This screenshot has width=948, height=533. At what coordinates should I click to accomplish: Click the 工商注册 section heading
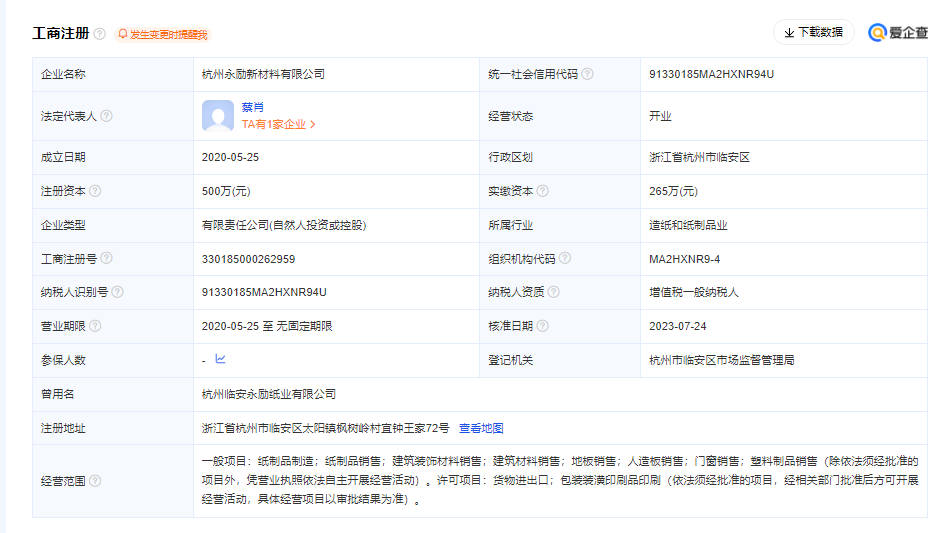(60, 33)
